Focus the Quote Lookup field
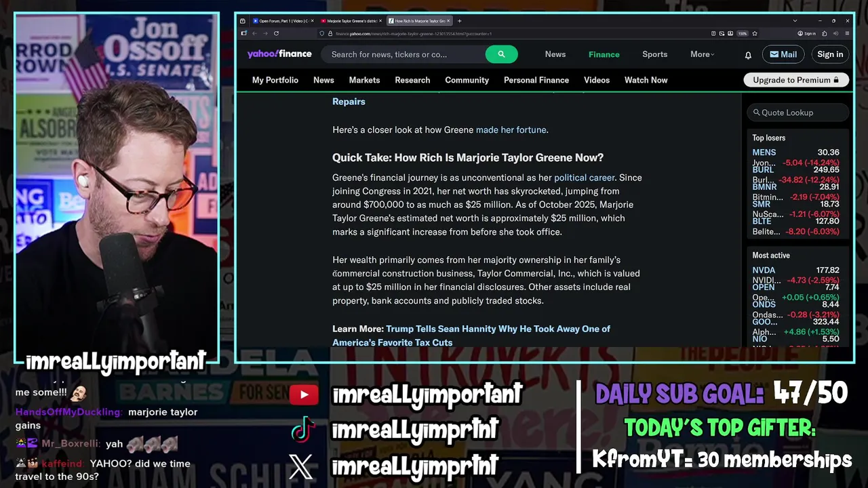 tap(798, 113)
